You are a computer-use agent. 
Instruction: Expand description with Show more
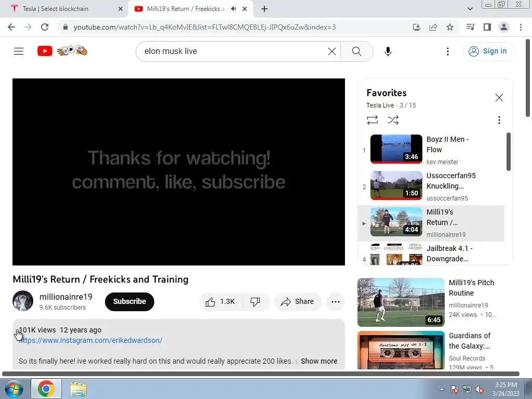(319, 361)
